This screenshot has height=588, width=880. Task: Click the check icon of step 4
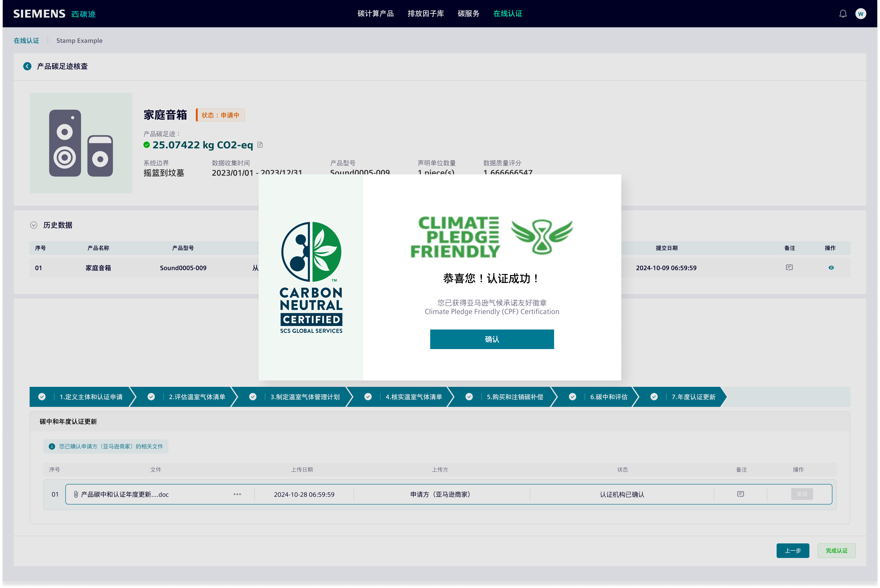click(368, 397)
